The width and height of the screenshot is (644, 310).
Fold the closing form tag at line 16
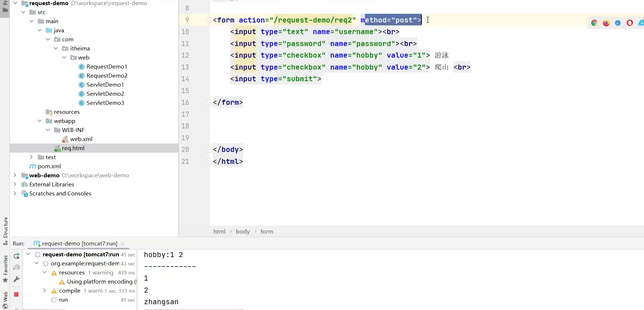[209, 102]
